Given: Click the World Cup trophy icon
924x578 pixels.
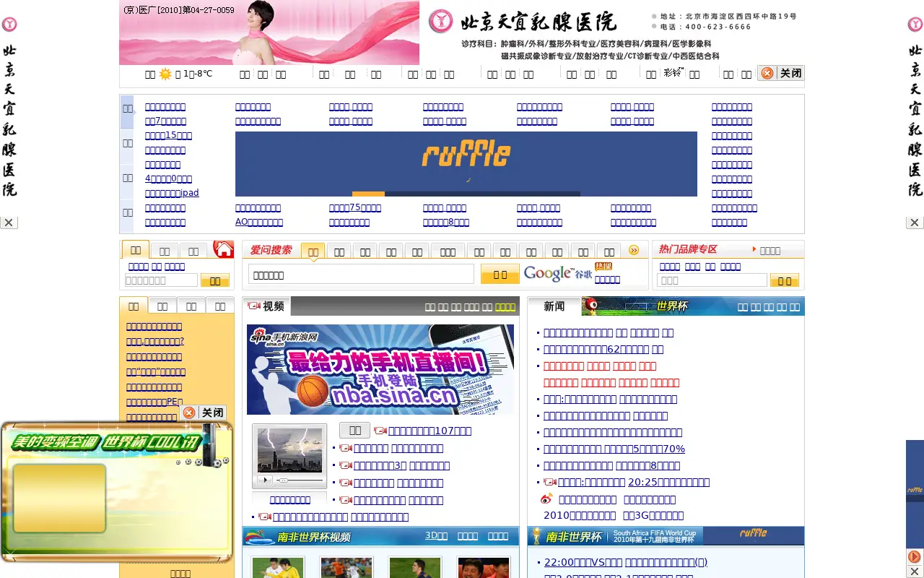Looking at the screenshot, I should (536, 536).
